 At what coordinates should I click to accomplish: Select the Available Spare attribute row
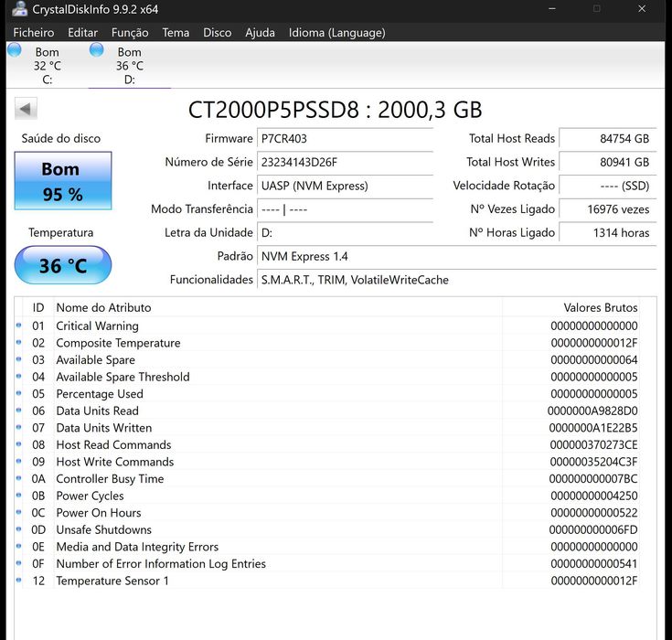[x=327, y=360]
